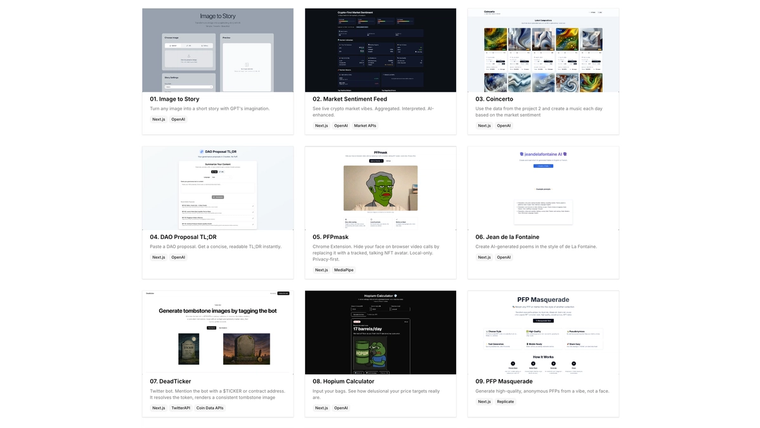Open the Hopium Calculator preview thumbnail
This screenshot has height=428, width=760.
pos(380,333)
